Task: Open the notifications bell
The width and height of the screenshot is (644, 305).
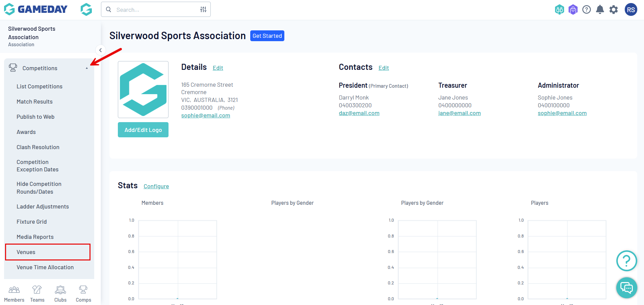Action: click(x=600, y=9)
